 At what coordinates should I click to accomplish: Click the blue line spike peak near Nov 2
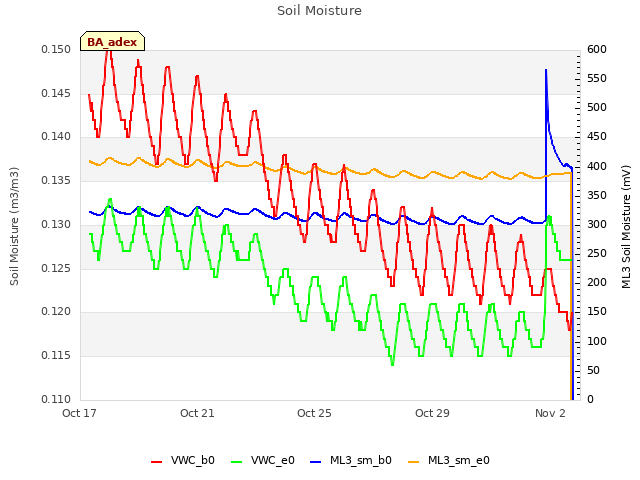tap(546, 70)
